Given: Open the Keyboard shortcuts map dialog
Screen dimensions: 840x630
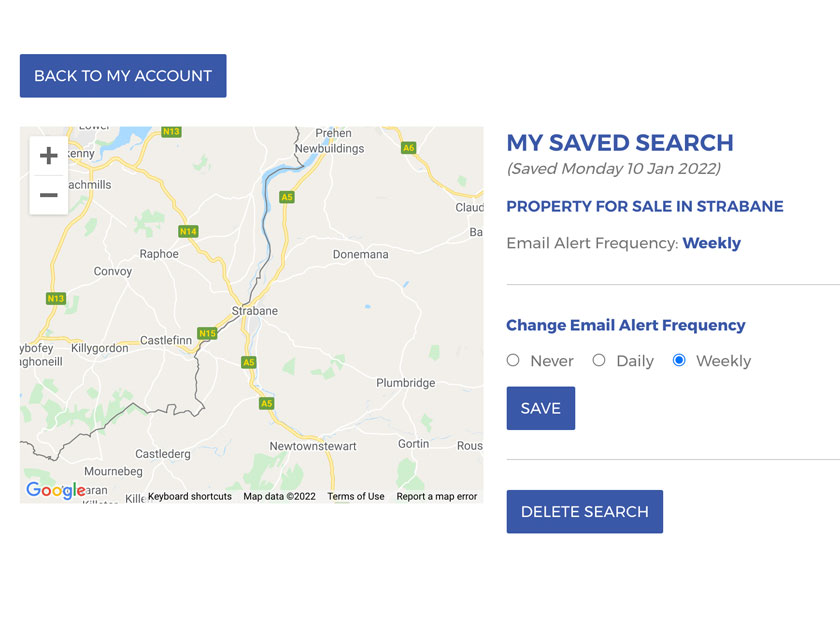Looking at the screenshot, I should pyautogui.click(x=188, y=496).
